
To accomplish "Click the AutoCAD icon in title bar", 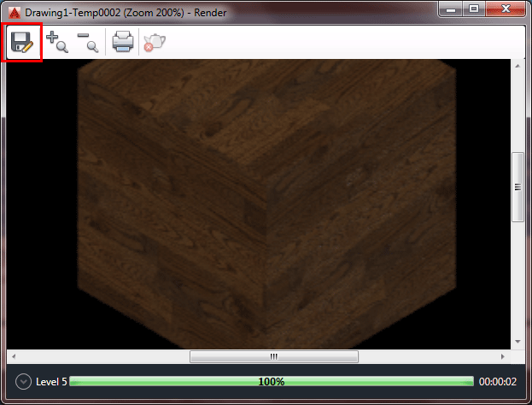I will point(15,13).
